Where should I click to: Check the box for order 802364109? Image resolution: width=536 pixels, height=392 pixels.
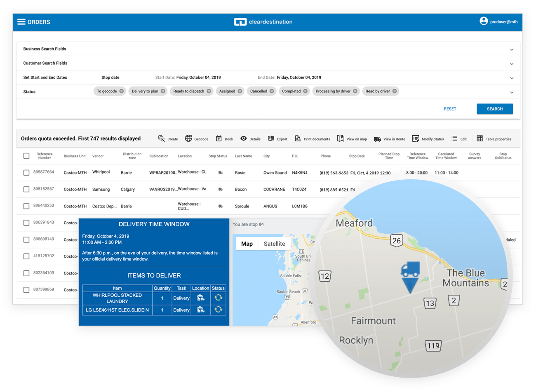click(26, 273)
